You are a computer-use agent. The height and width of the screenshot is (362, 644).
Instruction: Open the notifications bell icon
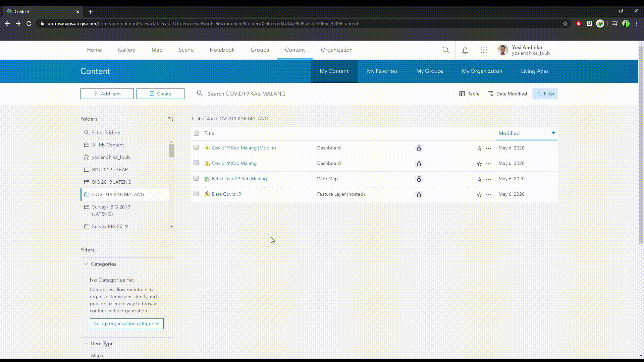(x=465, y=50)
